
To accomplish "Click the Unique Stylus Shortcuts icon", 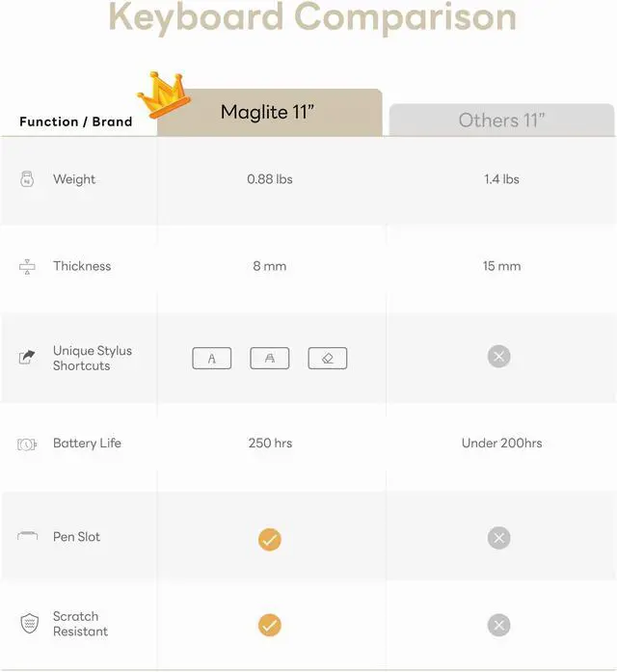I will tap(27, 358).
